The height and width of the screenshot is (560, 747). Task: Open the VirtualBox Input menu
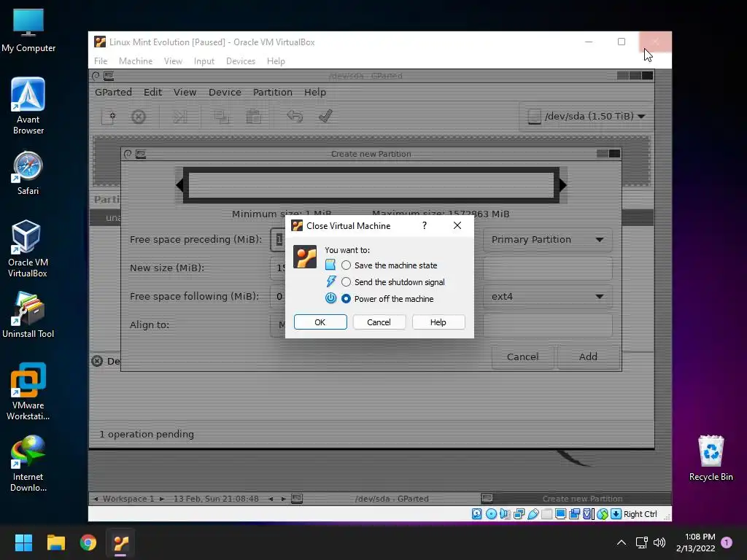tap(204, 61)
